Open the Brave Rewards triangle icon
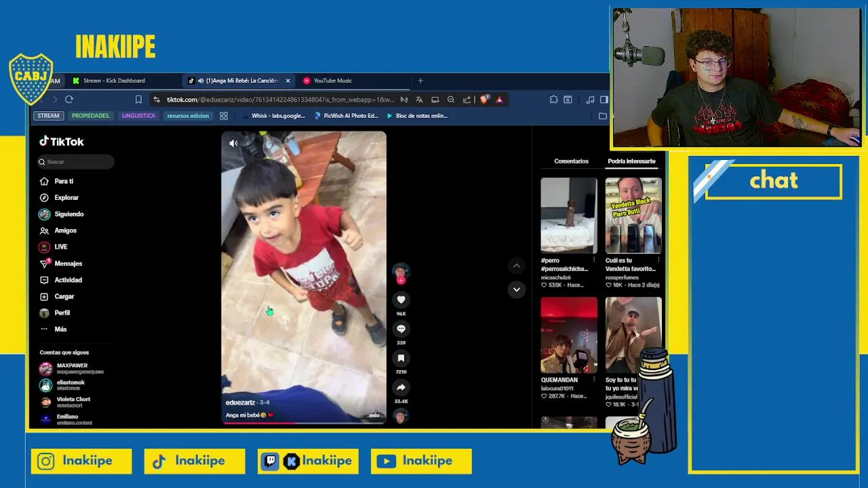Image resolution: width=868 pixels, height=488 pixels. pos(499,100)
